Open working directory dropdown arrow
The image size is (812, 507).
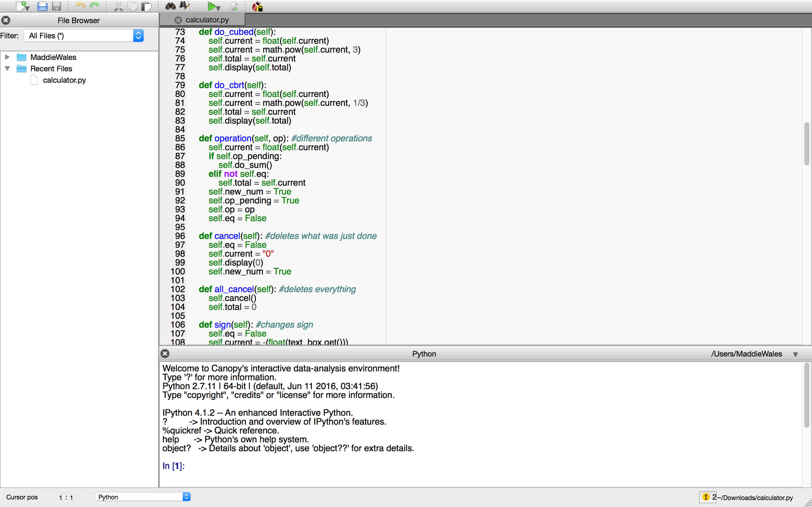coord(795,354)
